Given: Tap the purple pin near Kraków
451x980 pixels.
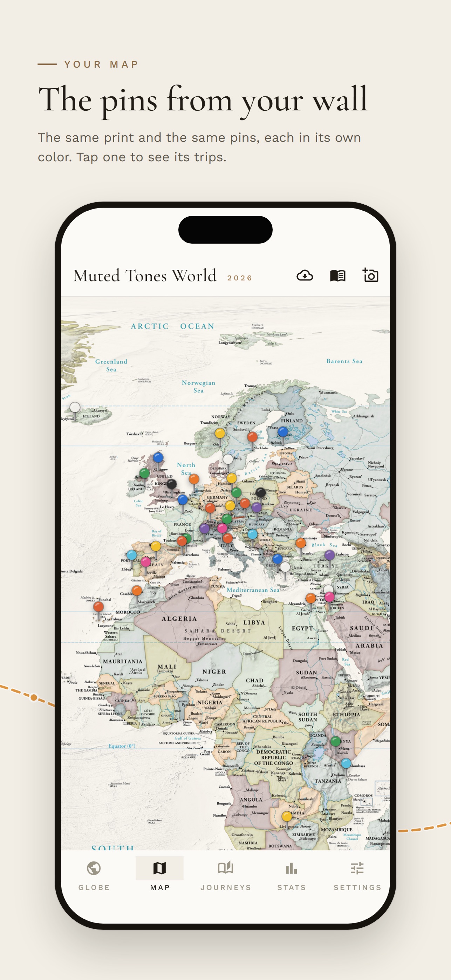Looking at the screenshot, I should click(257, 507).
